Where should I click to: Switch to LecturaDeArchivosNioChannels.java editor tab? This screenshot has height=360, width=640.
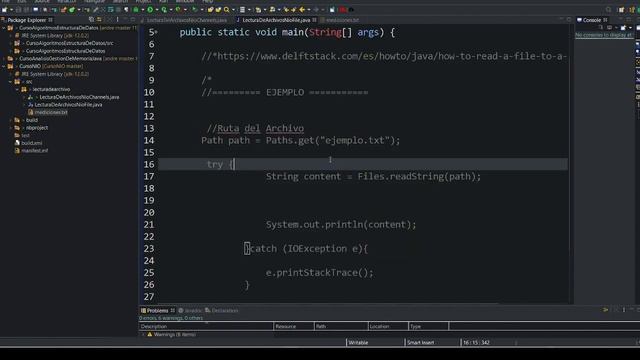(186, 20)
